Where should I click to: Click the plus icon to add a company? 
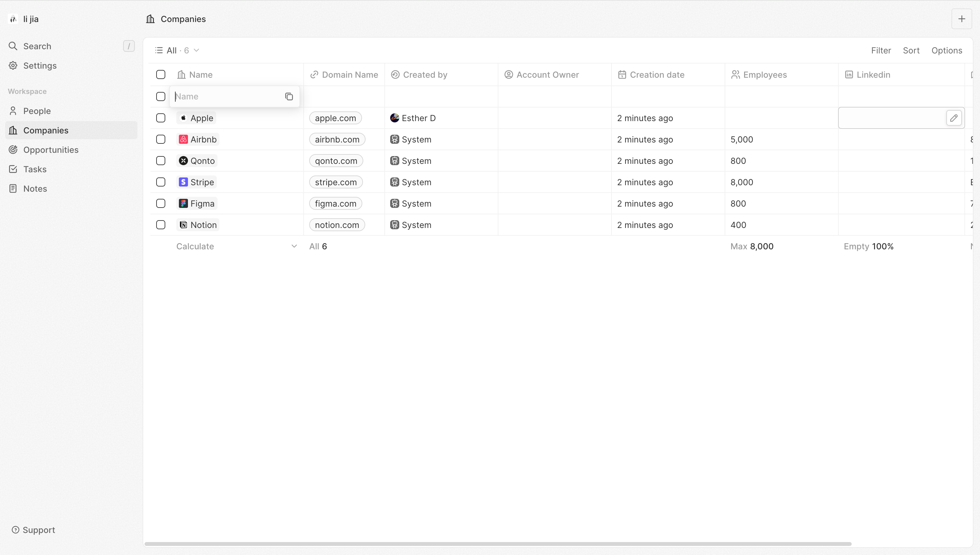point(961,19)
